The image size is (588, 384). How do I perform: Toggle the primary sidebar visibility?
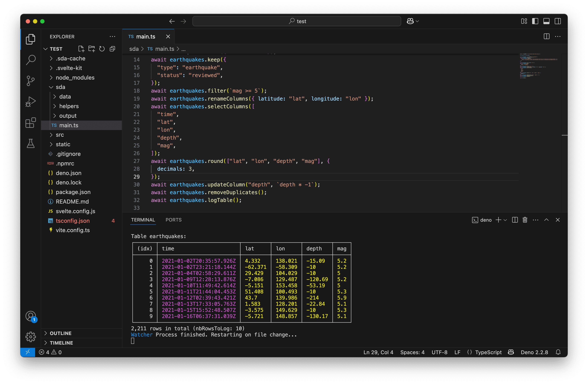pyautogui.click(x=535, y=21)
